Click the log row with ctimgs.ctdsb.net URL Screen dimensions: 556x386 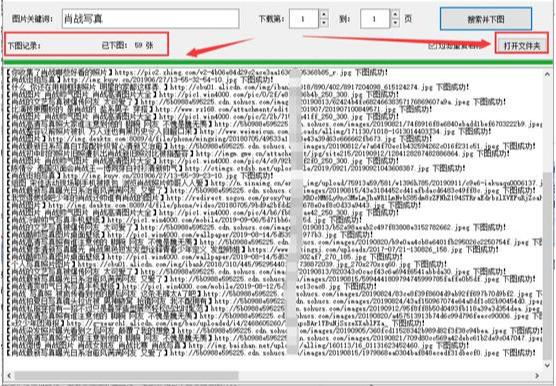click(x=236, y=168)
